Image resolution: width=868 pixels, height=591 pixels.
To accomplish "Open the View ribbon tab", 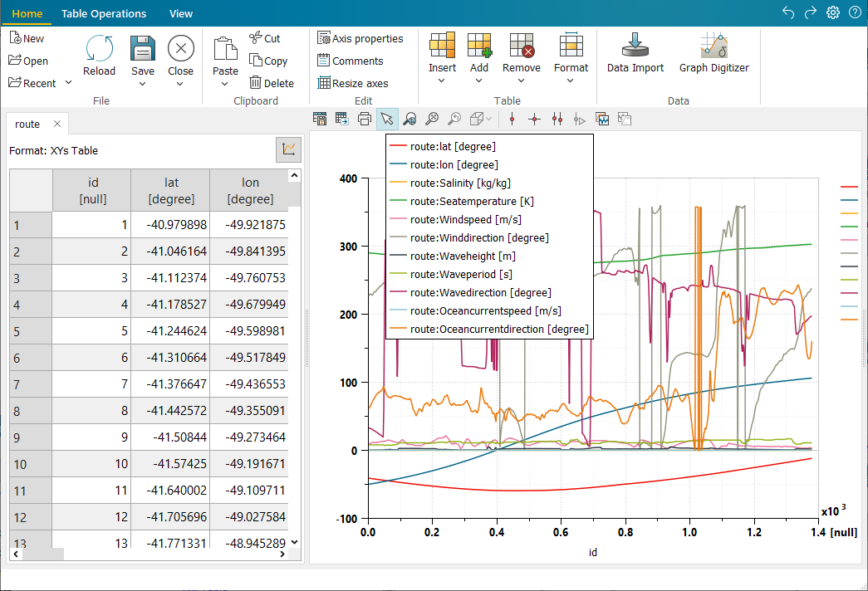I will coord(180,13).
